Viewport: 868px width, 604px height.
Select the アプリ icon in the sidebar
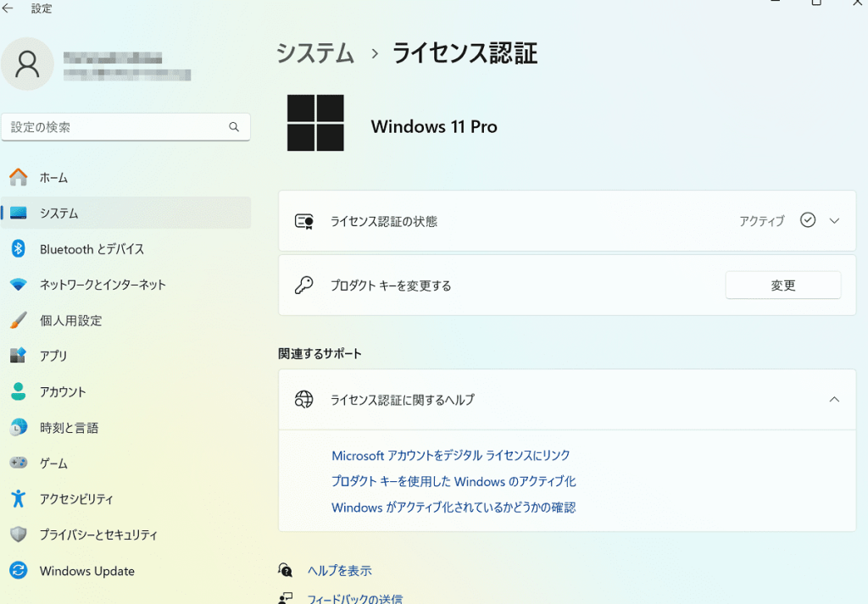19,356
